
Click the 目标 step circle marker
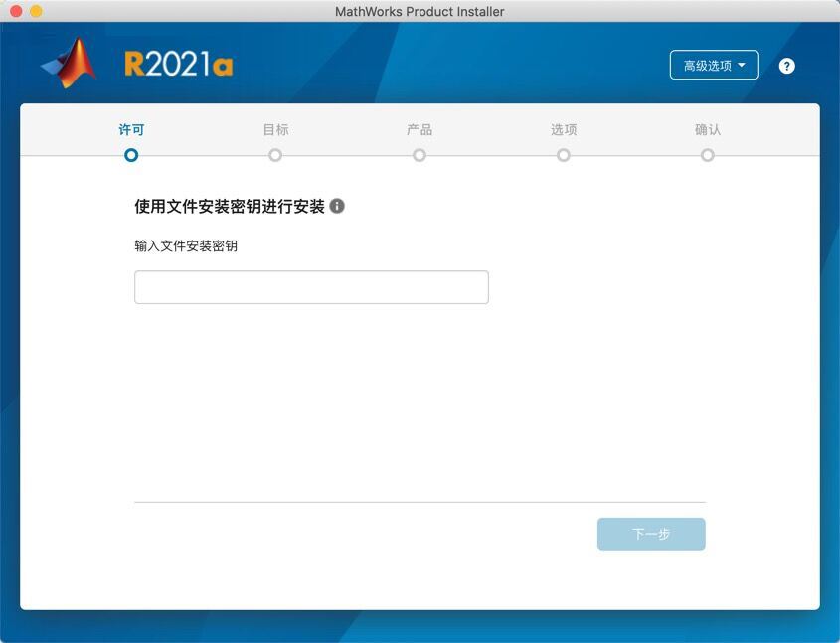point(275,155)
